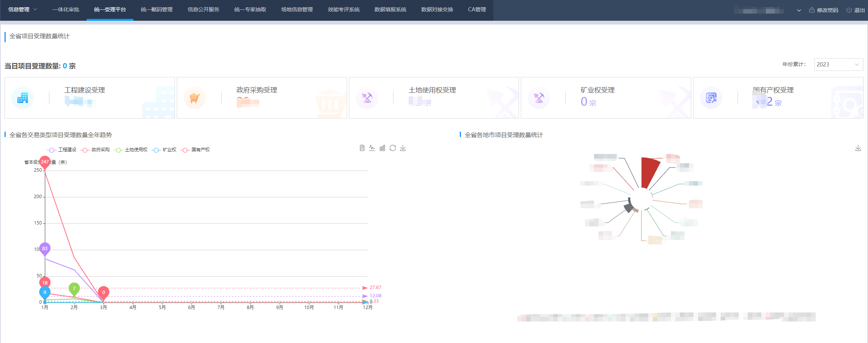Open the 土地使用权受理 card title
This screenshot has width=868, height=343.
click(432, 90)
